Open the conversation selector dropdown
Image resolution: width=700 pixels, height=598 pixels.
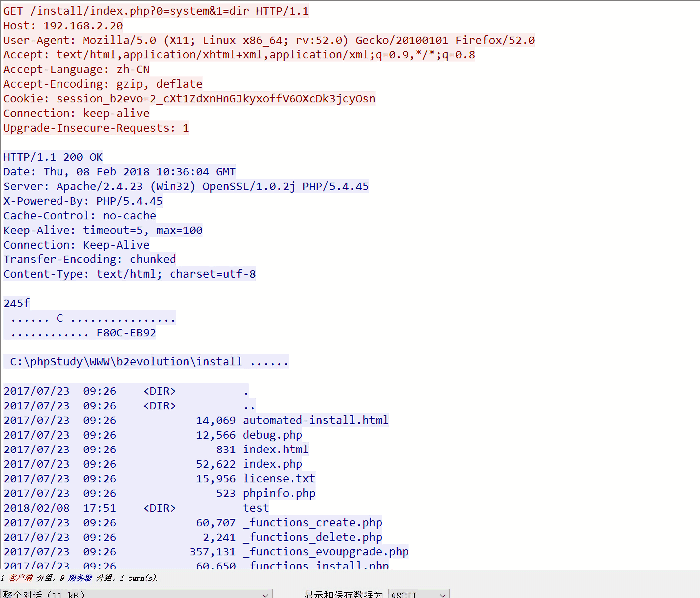tap(136, 594)
